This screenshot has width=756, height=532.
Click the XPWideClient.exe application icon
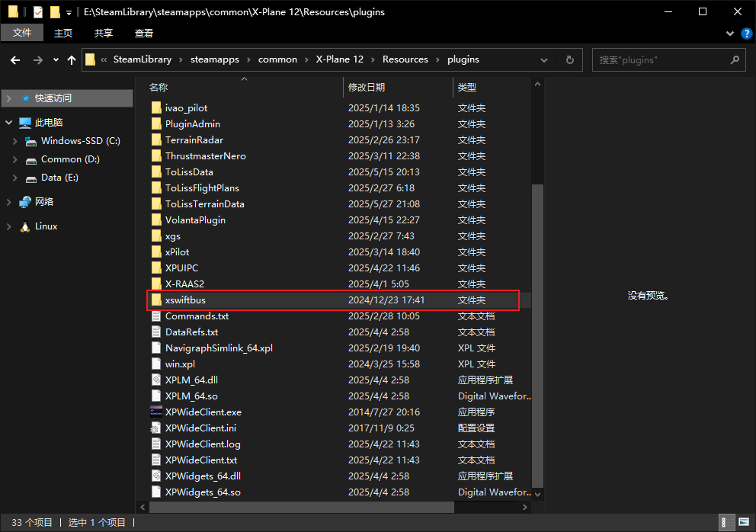coord(156,412)
